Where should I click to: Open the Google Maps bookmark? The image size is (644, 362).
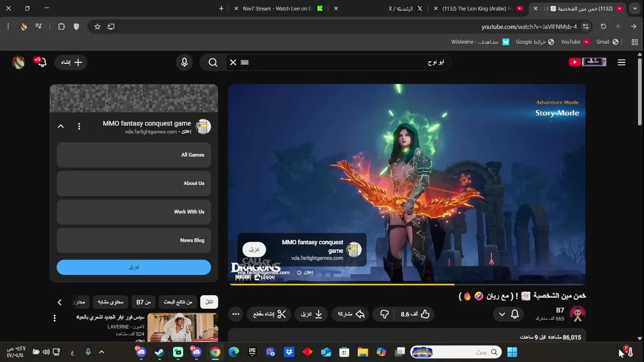pos(535,42)
